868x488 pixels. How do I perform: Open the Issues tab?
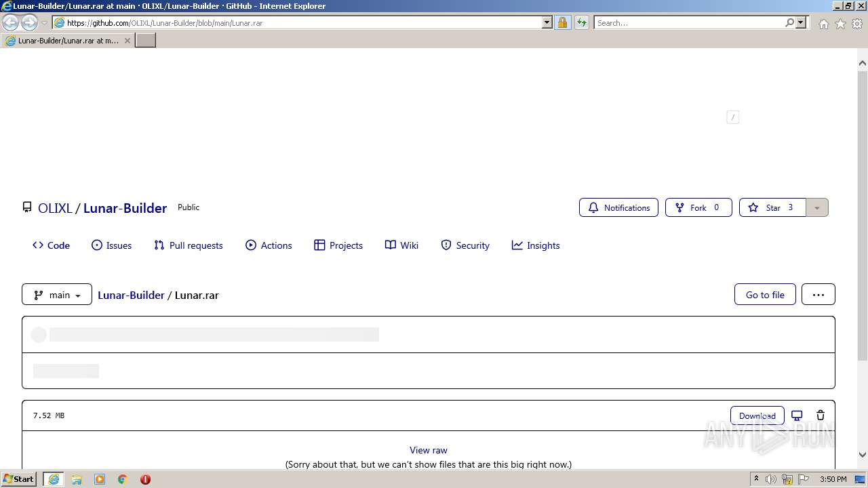112,245
